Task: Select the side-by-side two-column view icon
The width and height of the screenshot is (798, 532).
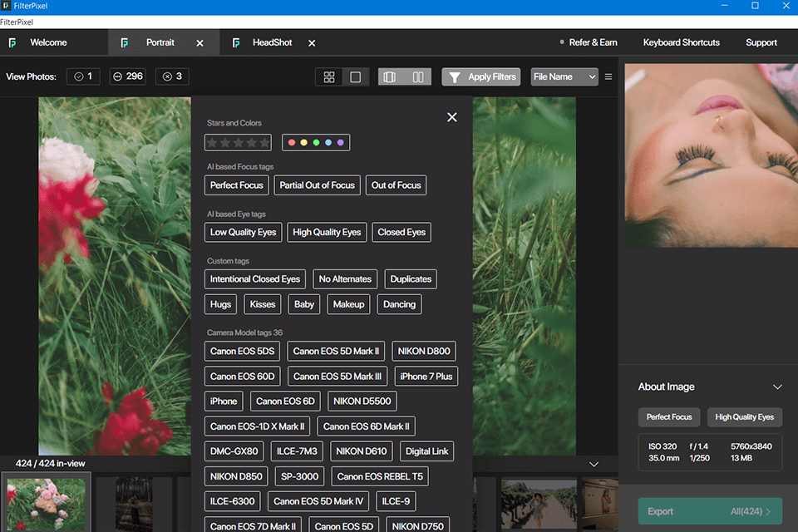Action: point(418,76)
